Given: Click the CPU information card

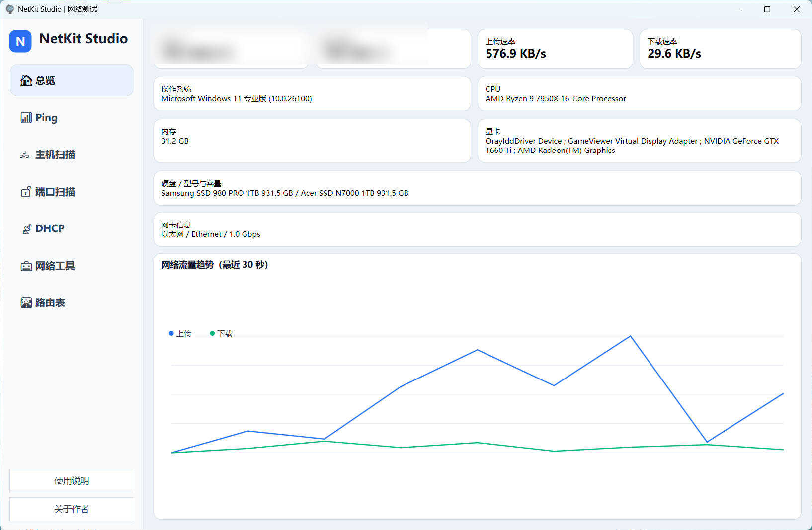Looking at the screenshot, I should (639, 94).
